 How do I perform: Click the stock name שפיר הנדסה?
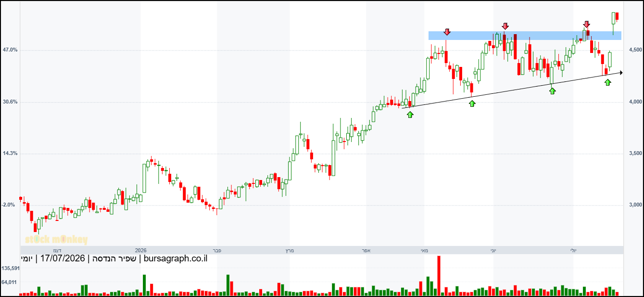click(114, 259)
